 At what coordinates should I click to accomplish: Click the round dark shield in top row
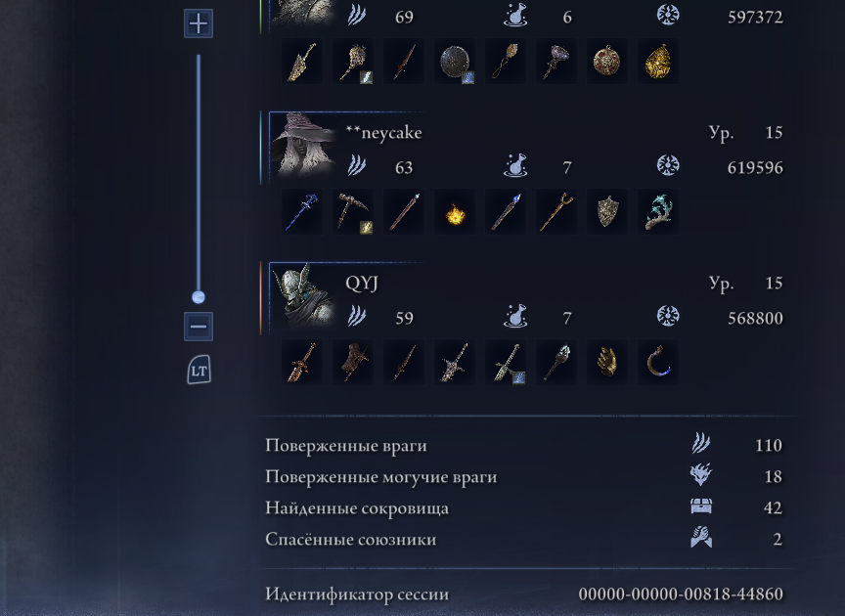(x=455, y=61)
